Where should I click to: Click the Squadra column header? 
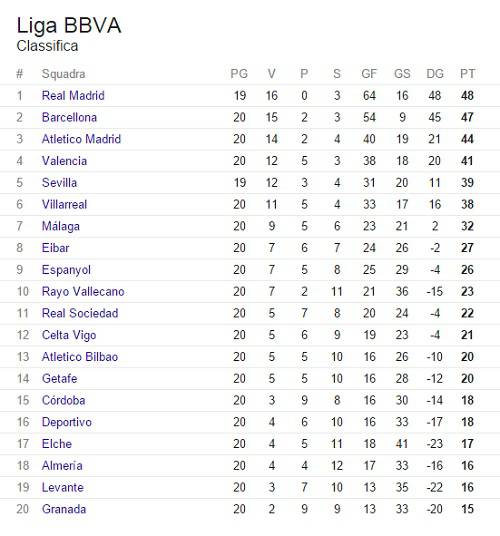63,74
